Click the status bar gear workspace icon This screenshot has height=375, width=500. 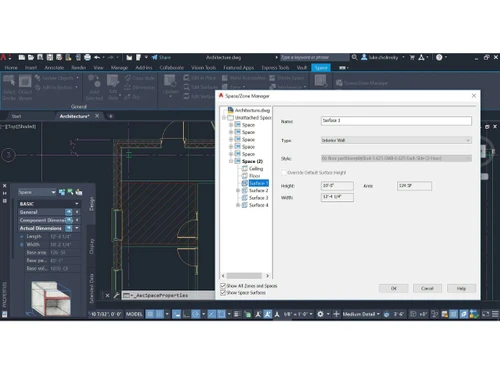(320, 314)
